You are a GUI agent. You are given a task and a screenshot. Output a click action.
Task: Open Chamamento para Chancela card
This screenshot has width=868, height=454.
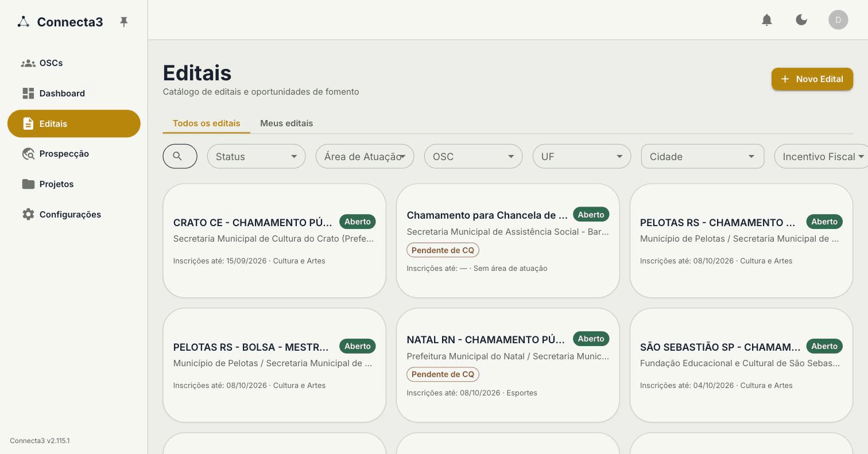(x=508, y=240)
